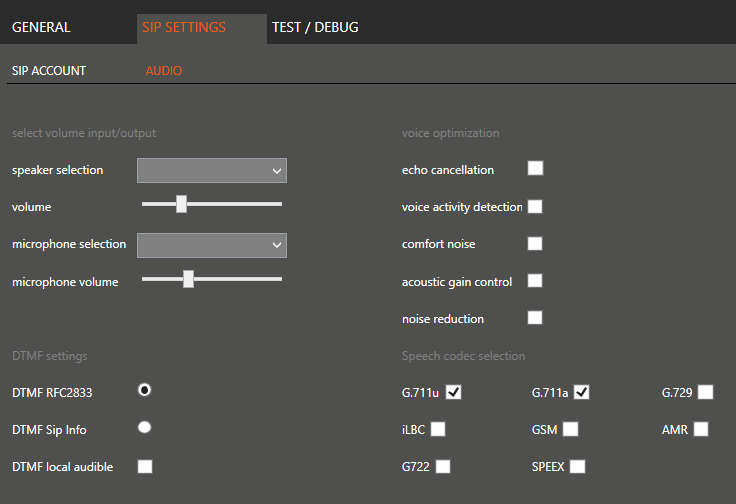Turn on noise reduction checkbox
736x504 pixels.
click(535, 317)
